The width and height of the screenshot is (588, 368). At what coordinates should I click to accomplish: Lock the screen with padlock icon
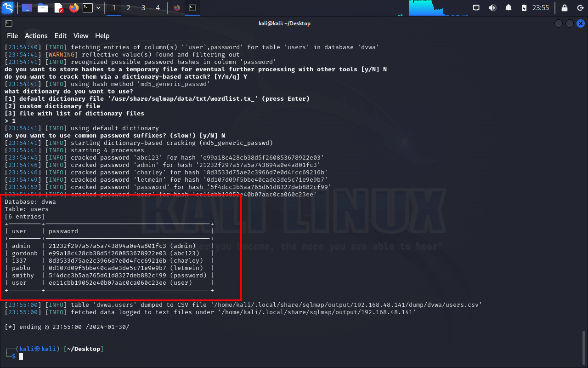(x=565, y=8)
